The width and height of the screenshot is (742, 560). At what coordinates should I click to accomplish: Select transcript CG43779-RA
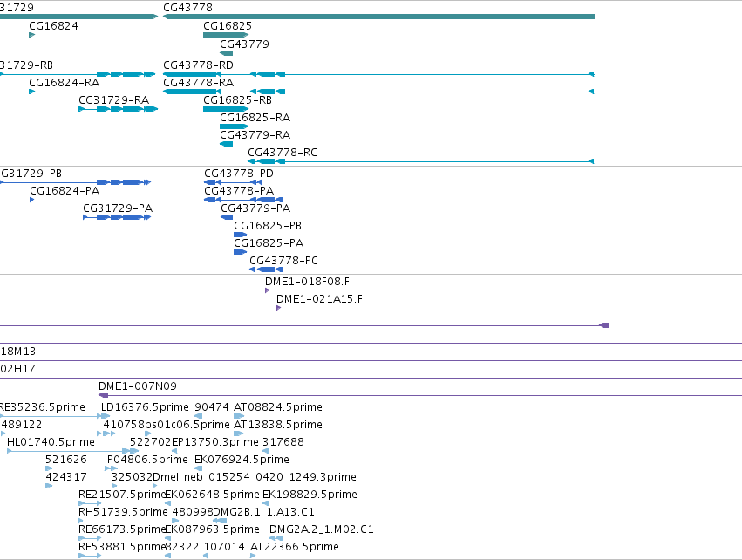[226, 144]
